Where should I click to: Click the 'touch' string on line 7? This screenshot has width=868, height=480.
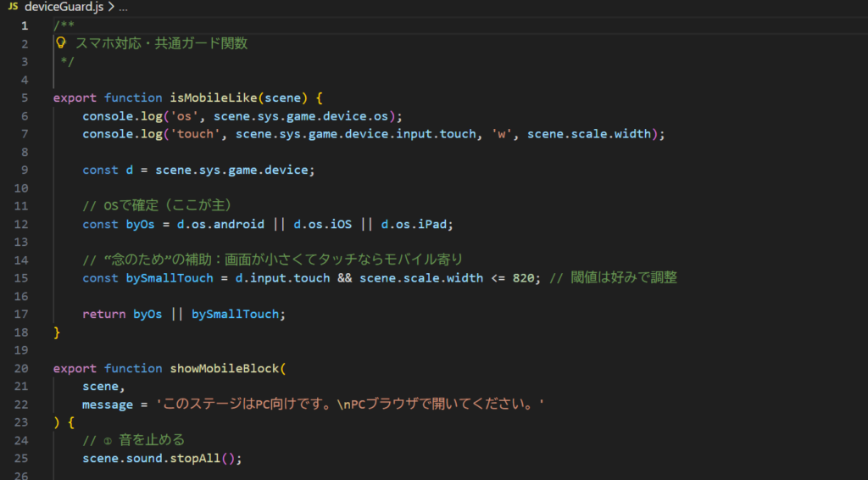coord(199,134)
